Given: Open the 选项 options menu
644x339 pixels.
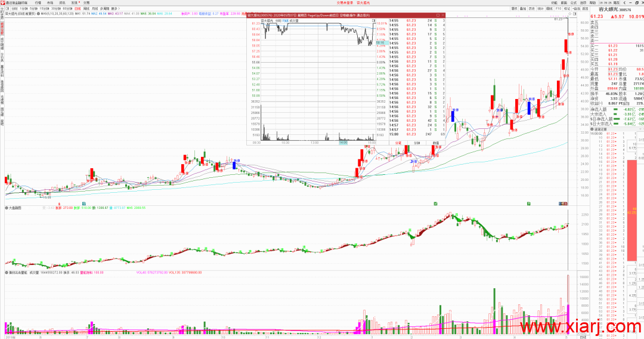Looking at the screenshot, I should tap(583, 3).
